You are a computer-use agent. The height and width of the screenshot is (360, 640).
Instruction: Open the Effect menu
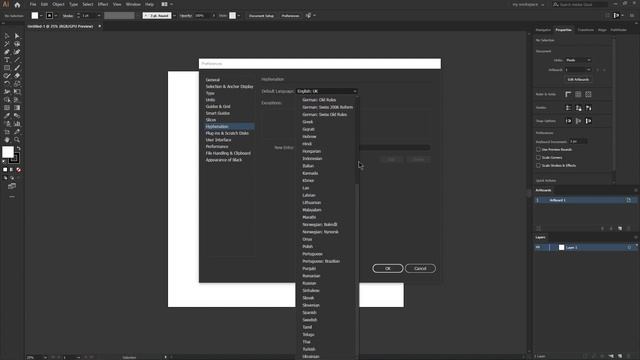tap(103, 4)
